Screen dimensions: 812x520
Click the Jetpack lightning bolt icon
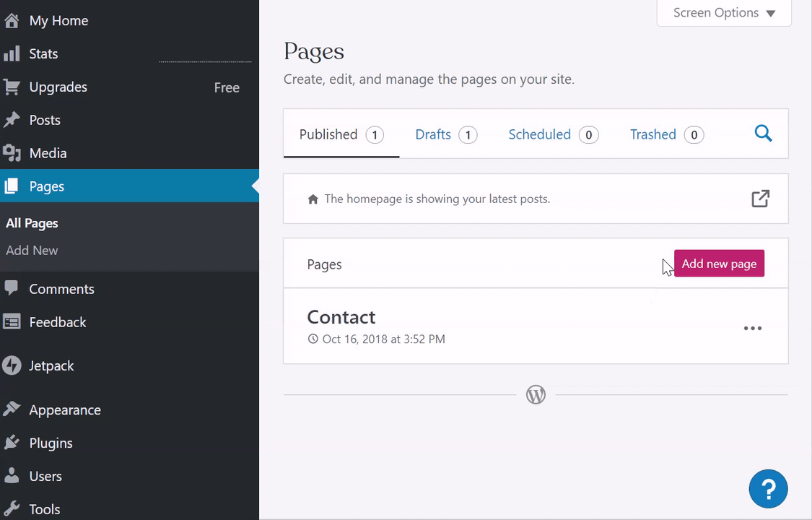(x=12, y=365)
